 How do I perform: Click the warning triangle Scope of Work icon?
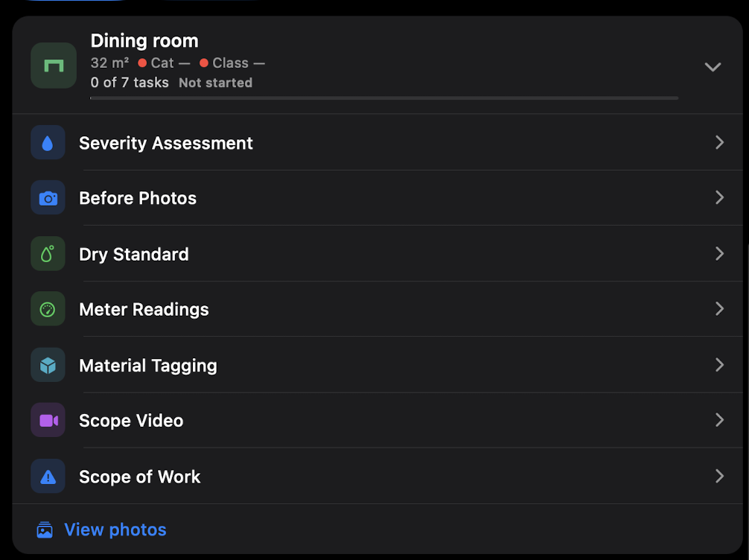48,477
